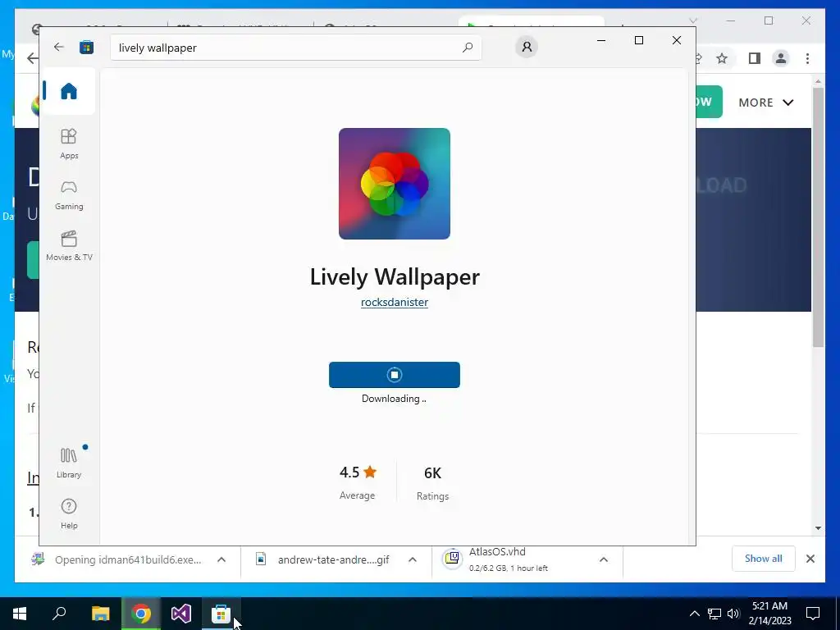The width and height of the screenshot is (840, 630).
Task: Click the Downloading status text
Action: (x=394, y=399)
